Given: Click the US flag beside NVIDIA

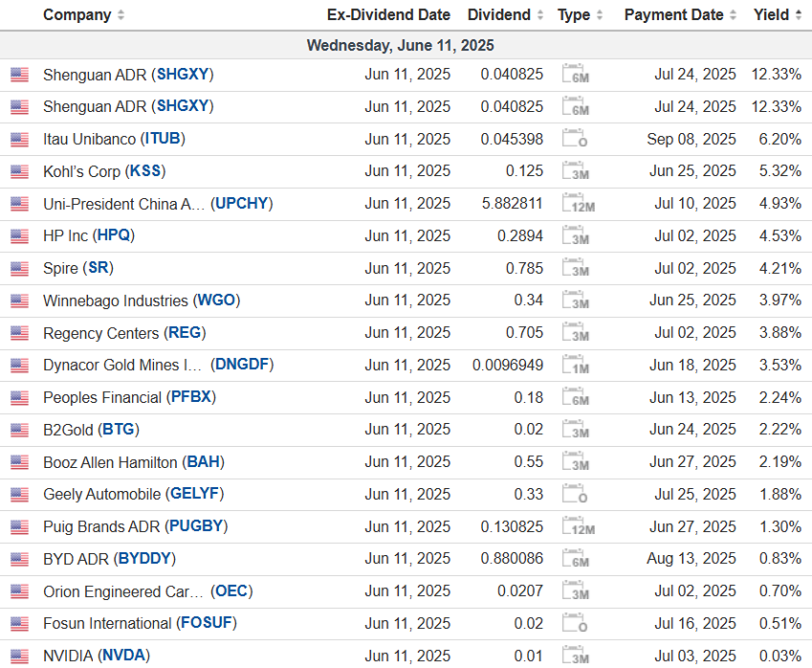Looking at the screenshot, I should pos(19,657).
